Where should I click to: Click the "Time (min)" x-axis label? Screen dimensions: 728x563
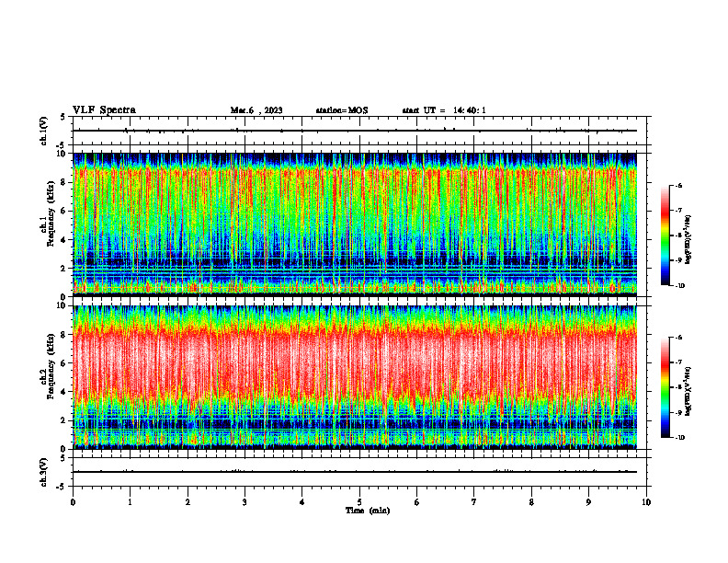coord(368,511)
